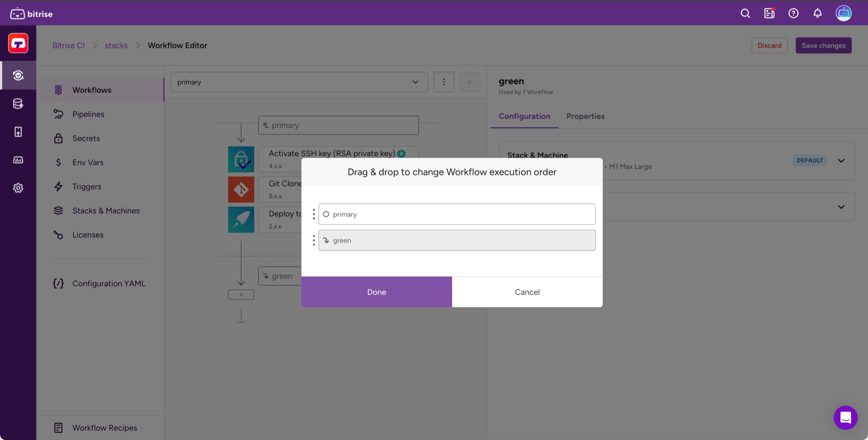Click the Activate SSH key step icon

tap(241, 159)
